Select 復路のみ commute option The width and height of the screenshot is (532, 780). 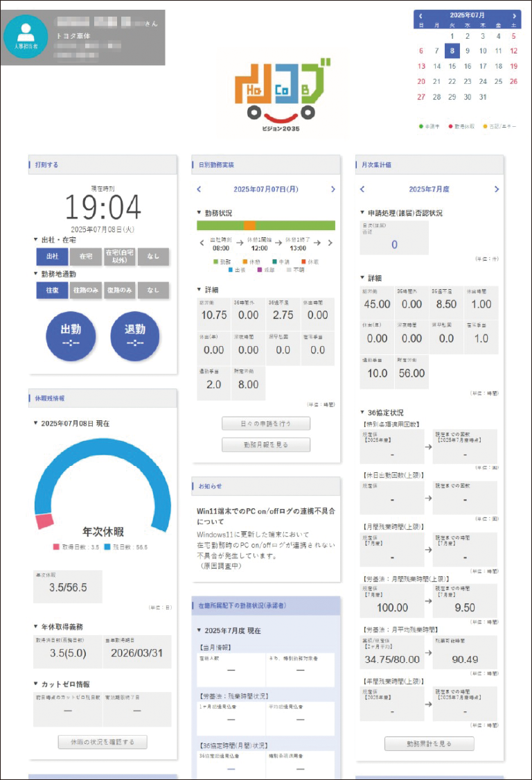(x=119, y=290)
